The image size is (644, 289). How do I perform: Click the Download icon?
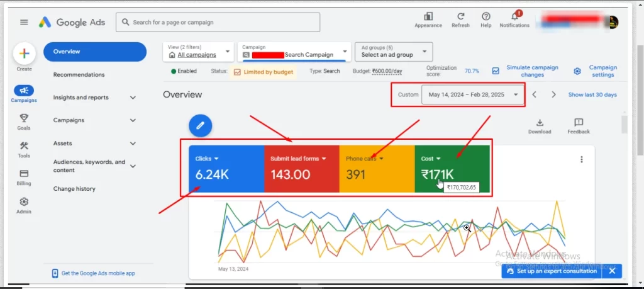540,123
